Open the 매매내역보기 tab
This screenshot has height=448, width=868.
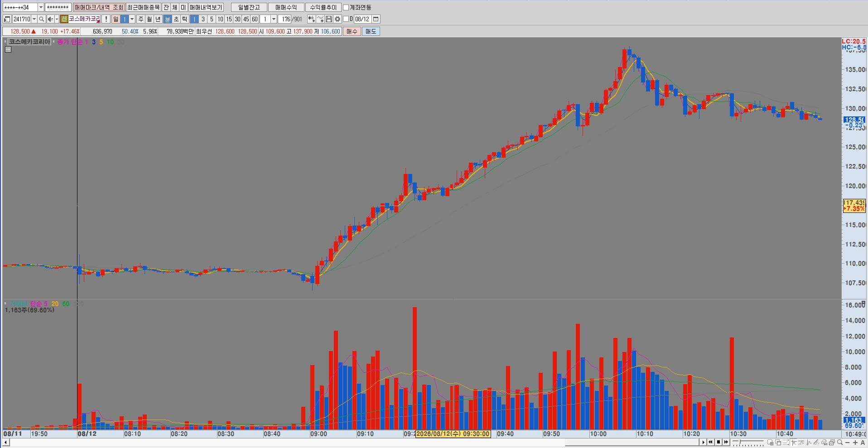(x=206, y=7)
